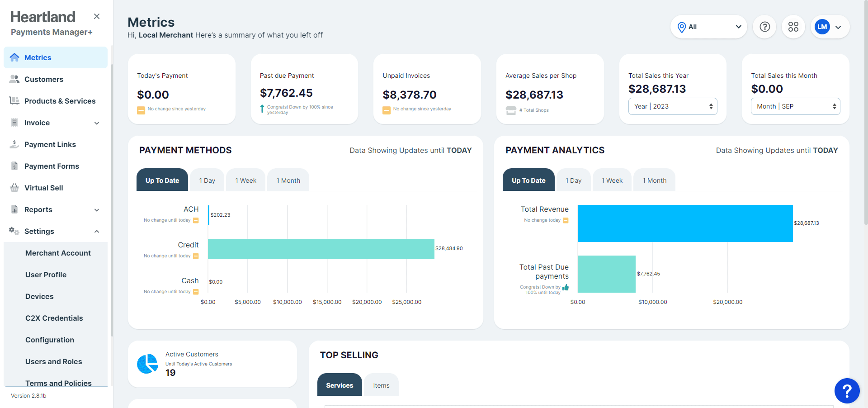Open the Month SEP selector
868x408 pixels.
[x=795, y=106]
